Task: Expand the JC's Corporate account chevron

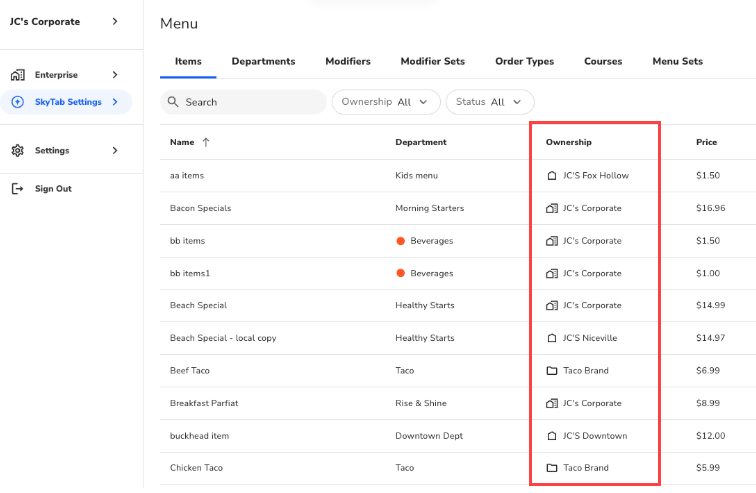Action: (115, 21)
